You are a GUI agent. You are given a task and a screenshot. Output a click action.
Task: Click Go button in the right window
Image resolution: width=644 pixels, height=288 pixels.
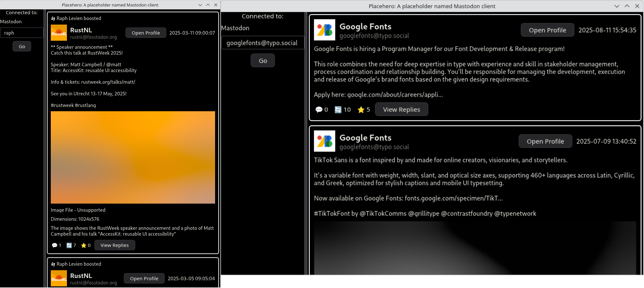(x=263, y=60)
